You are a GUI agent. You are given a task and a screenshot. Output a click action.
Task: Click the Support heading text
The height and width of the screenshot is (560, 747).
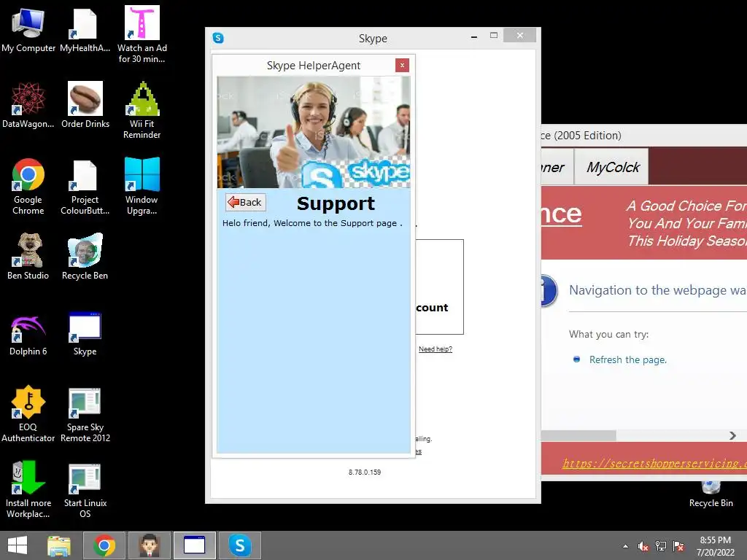[x=336, y=203]
